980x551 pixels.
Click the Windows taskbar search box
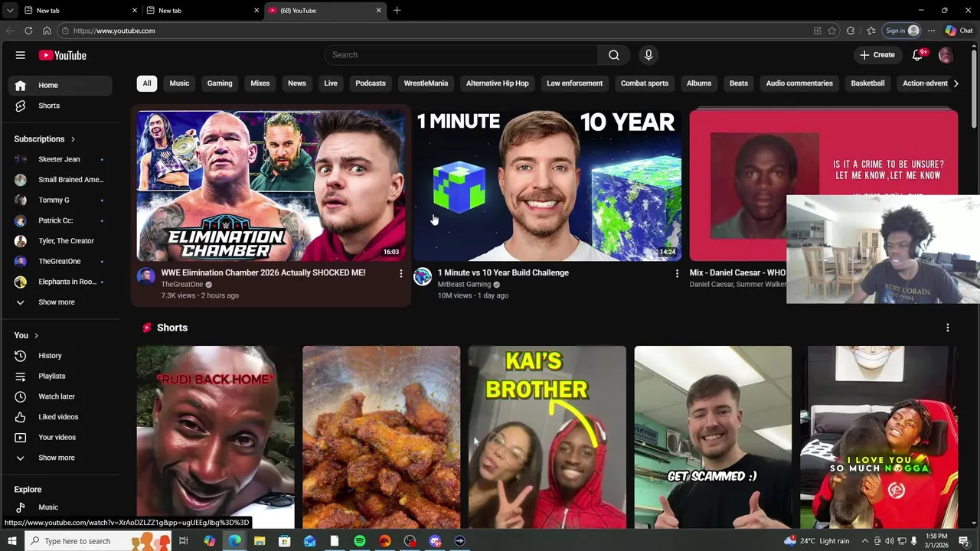(x=98, y=541)
